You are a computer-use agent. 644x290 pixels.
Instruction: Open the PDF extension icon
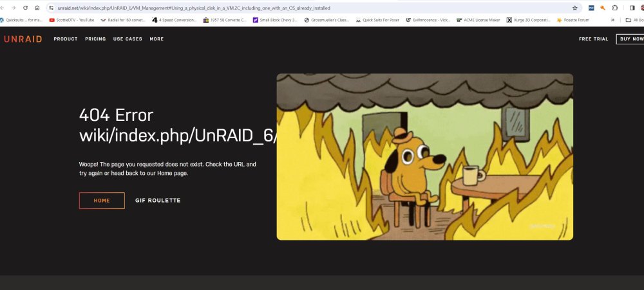click(591, 8)
